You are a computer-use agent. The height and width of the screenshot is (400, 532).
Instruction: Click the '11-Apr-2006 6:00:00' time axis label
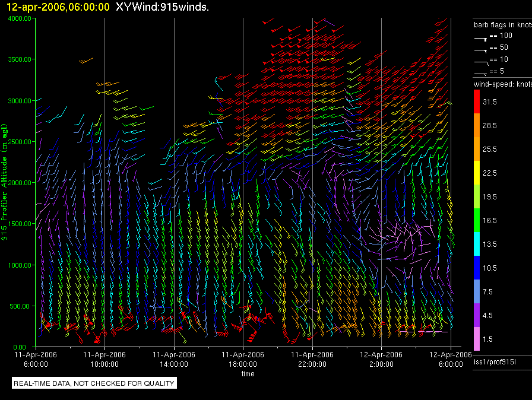36,359
